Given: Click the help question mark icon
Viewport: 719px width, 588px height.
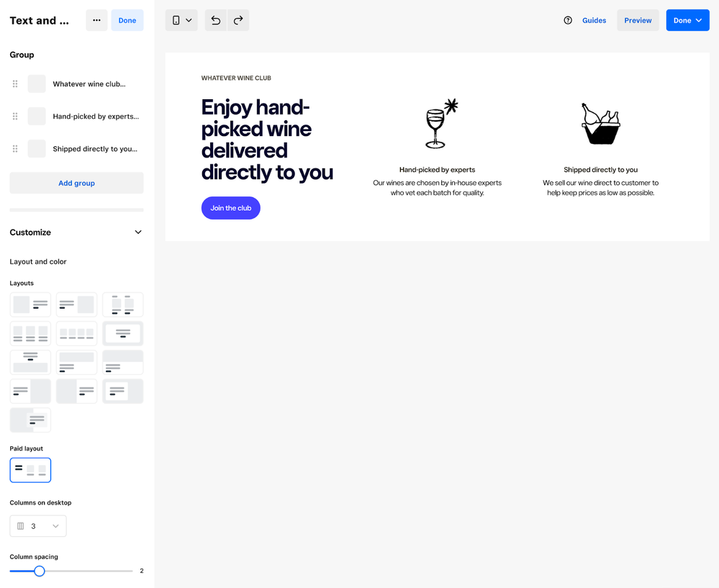Looking at the screenshot, I should click(x=568, y=20).
